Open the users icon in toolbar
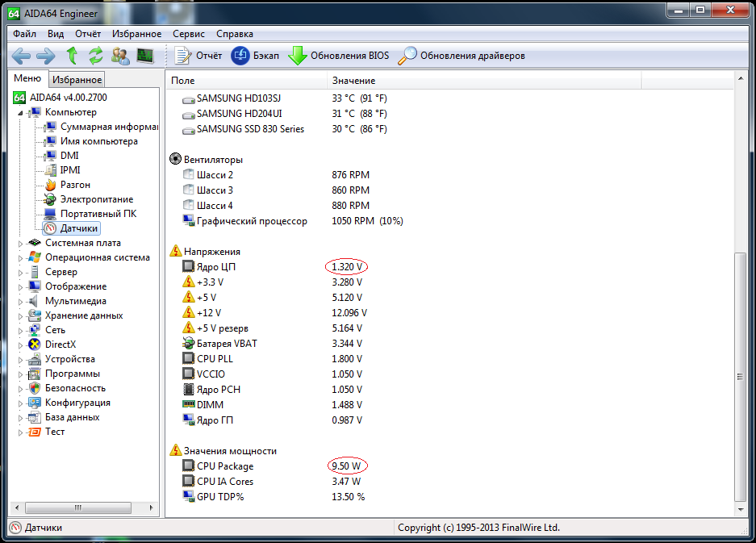Image resolution: width=756 pixels, height=543 pixels. point(120,56)
